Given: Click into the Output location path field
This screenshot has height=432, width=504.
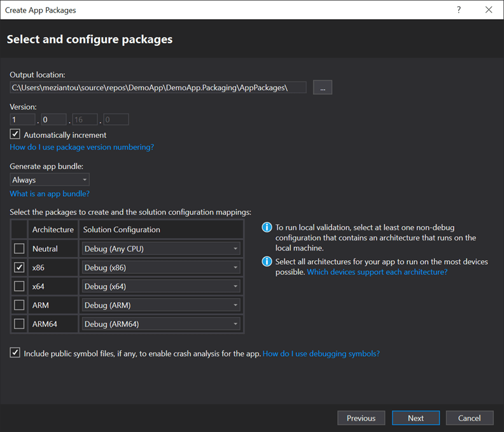Looking at the screenshot, I should 158,87.
